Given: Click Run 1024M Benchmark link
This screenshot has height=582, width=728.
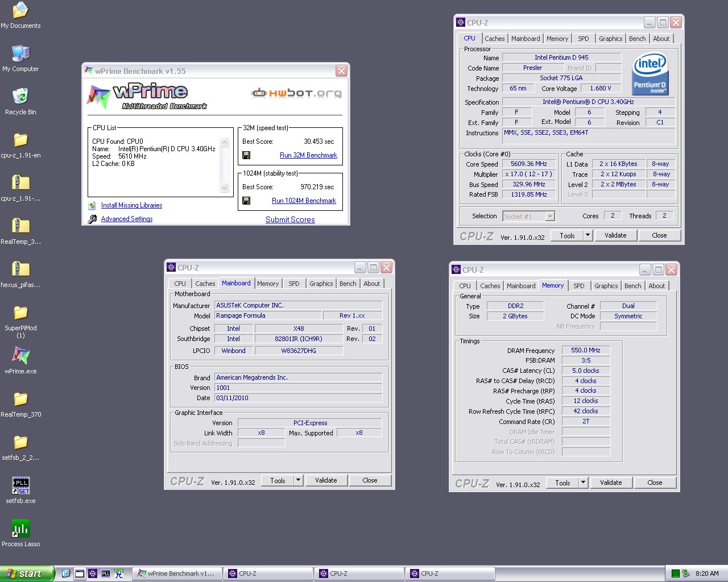Looking at the screenshot, I should tap(304, 201).
